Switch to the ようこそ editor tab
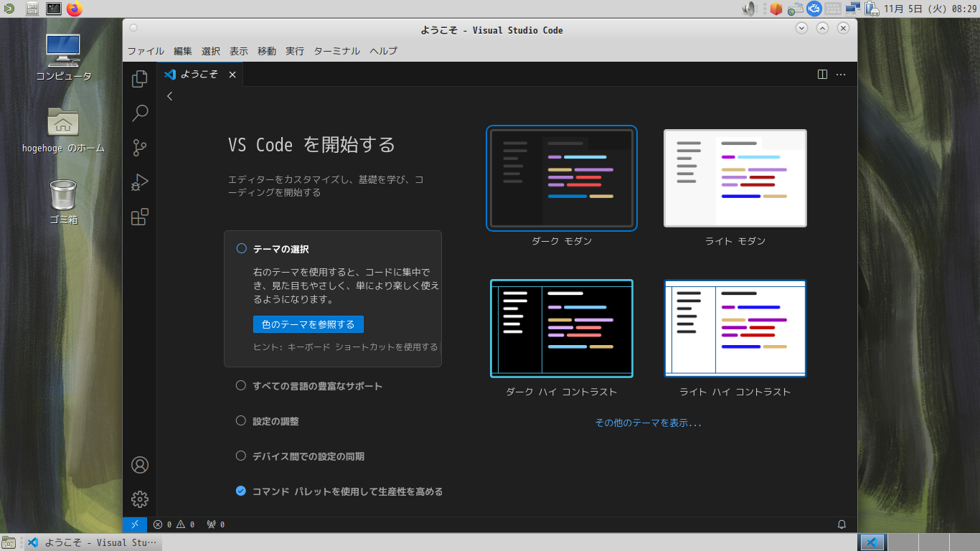980x551 pixels. coord(200,74)
